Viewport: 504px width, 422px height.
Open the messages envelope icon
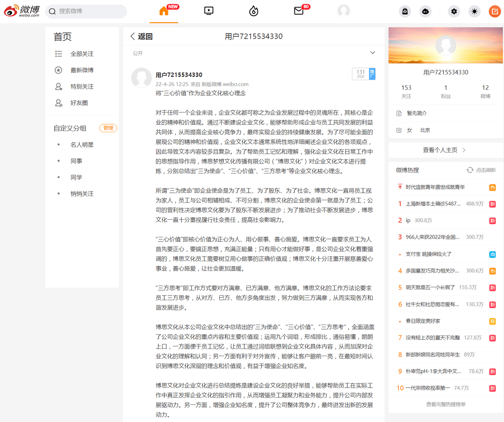point(299,11)
